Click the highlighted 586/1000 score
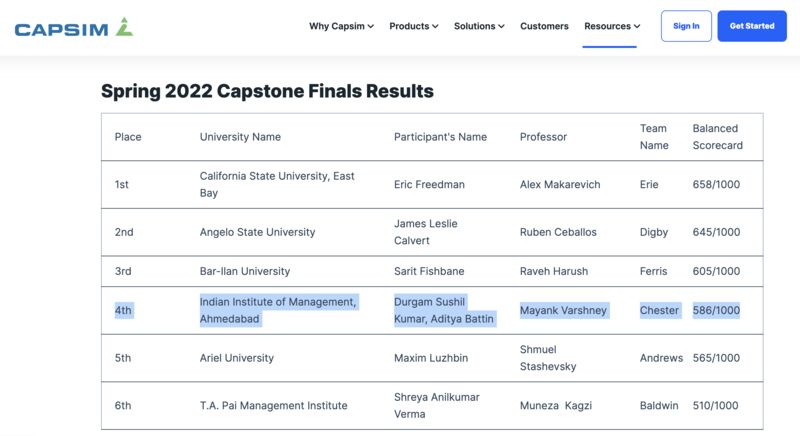 (x=716, y=310)
